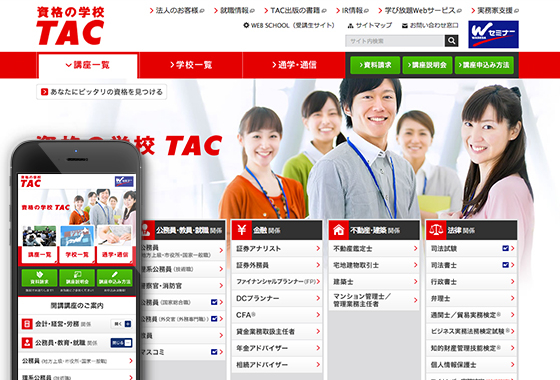
Task: Open the 実務家支援 link
Action: 495,10
